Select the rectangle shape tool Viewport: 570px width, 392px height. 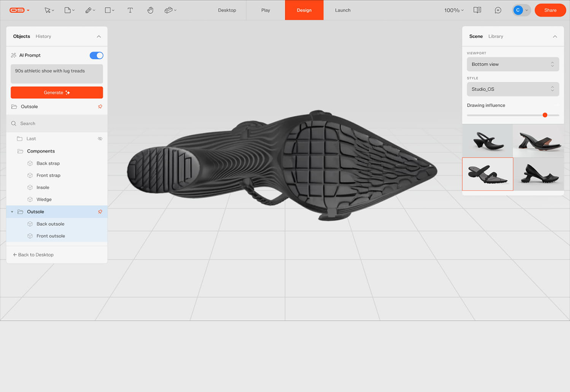108,10
